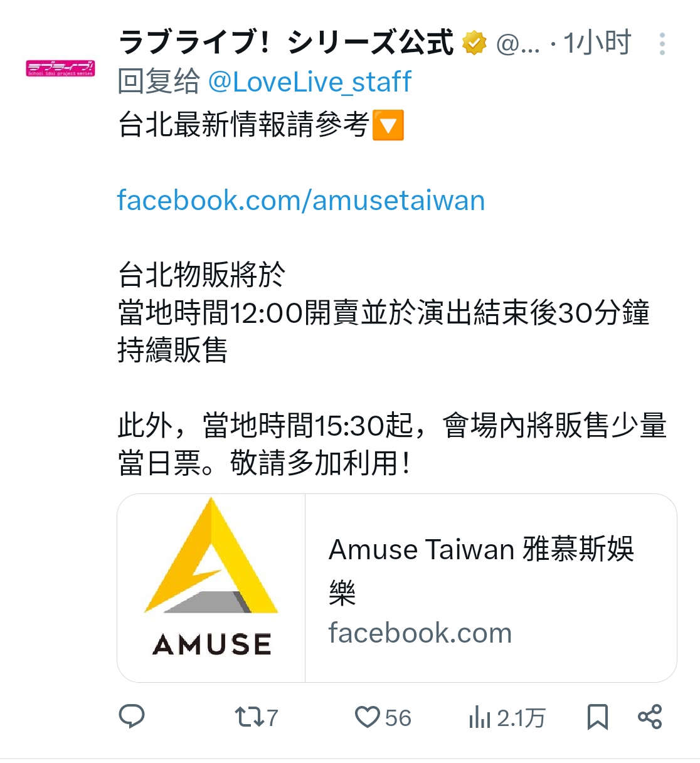The width and height of the screenshot is (700, 763).
Task: Open the share icon
Action: click(650, 717)
